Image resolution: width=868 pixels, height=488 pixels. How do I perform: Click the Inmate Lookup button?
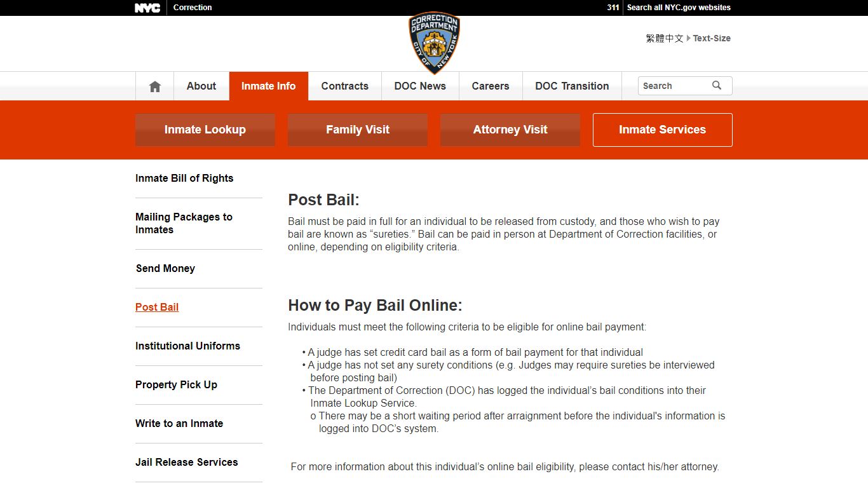pos(205,130)
